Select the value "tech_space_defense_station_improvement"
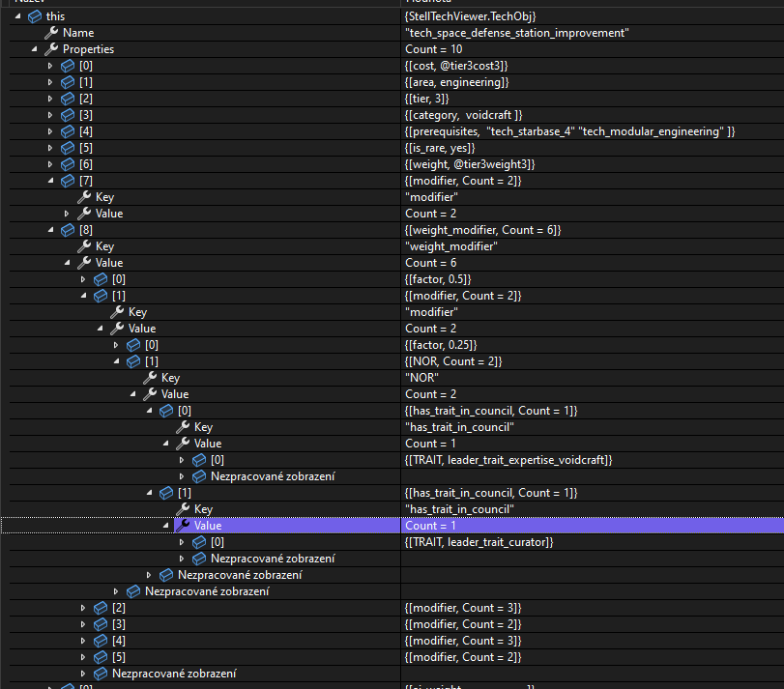 tap(517, 33)
